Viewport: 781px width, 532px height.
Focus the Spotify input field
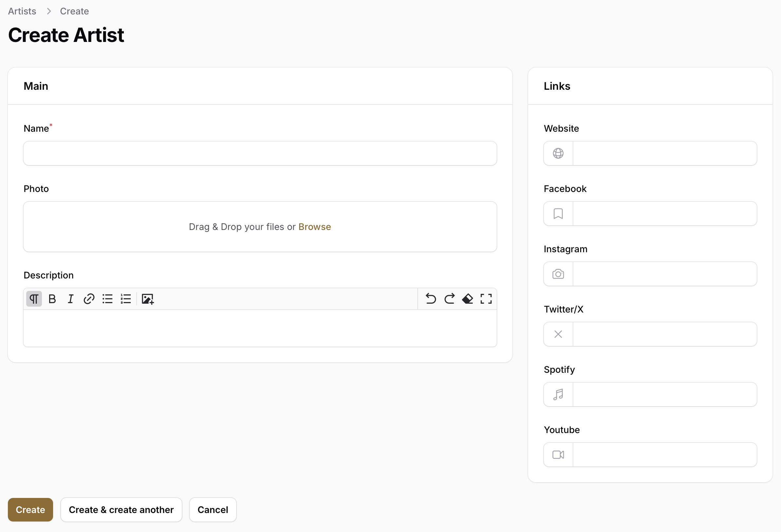pos(665,394)
